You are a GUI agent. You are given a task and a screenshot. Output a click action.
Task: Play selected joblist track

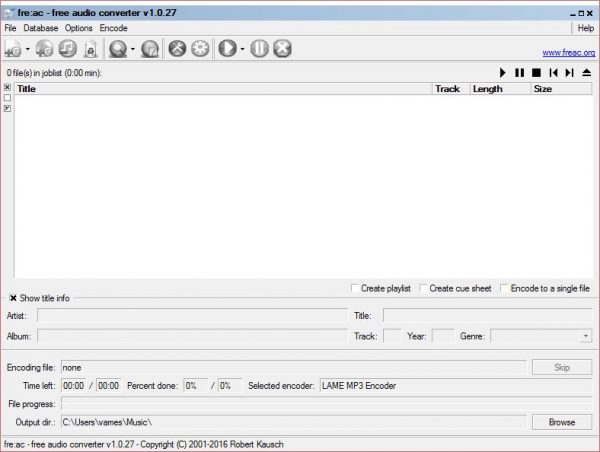coord(503,73)
